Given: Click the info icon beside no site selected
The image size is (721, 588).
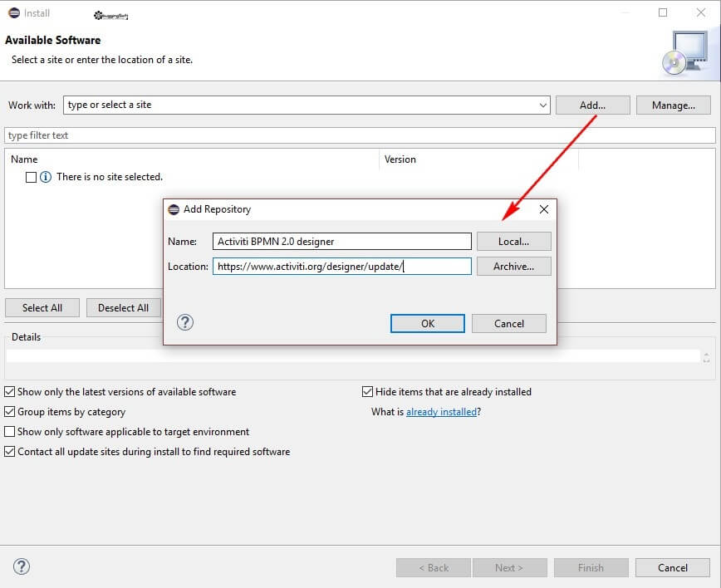Looking at the screenshot, I should pyautogui.click(x=46, y=177).
